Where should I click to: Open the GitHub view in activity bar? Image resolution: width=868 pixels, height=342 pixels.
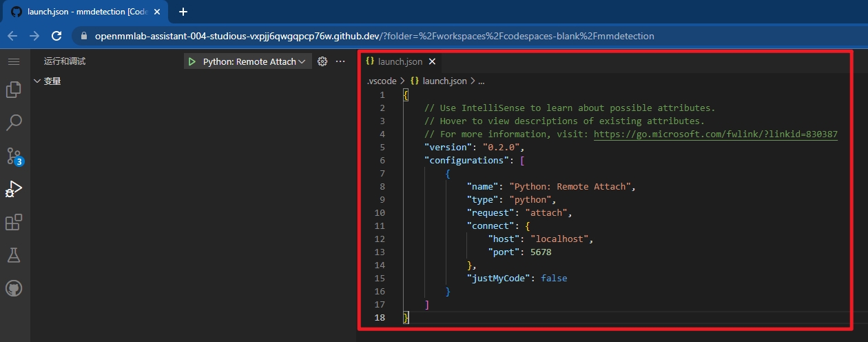14,288
